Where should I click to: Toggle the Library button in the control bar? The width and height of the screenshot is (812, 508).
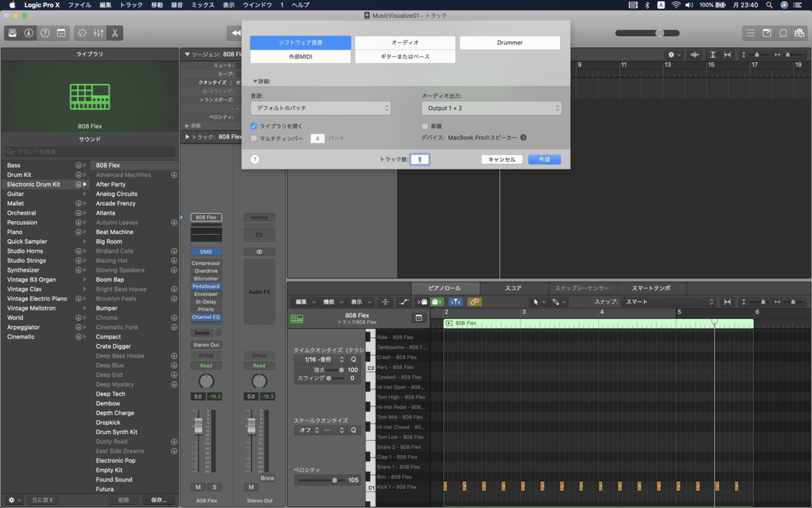click(12, 33)
